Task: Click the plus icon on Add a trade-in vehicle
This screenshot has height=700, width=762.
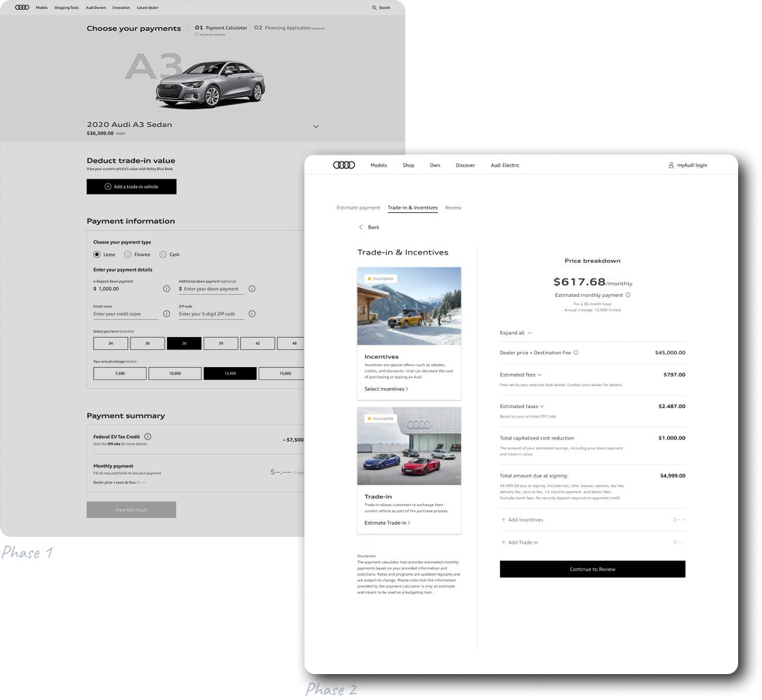Action: [x=108, y=187]
